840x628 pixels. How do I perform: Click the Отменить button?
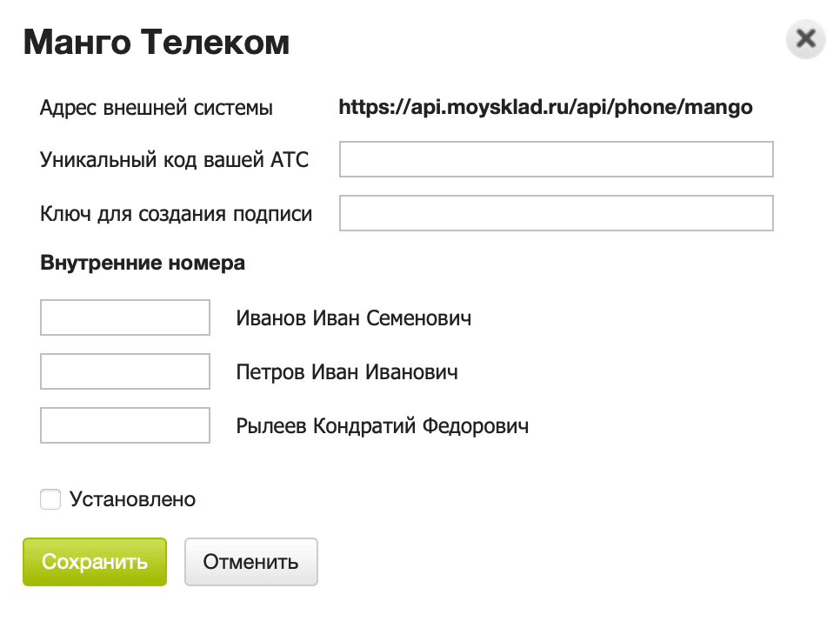click(x=250, y=562)
